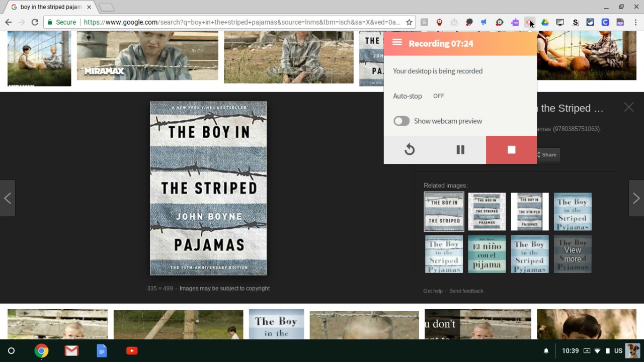Open top-row blue Striped Pyjamas related image
This screenshot has width=644, height=362.
point(573,212)
